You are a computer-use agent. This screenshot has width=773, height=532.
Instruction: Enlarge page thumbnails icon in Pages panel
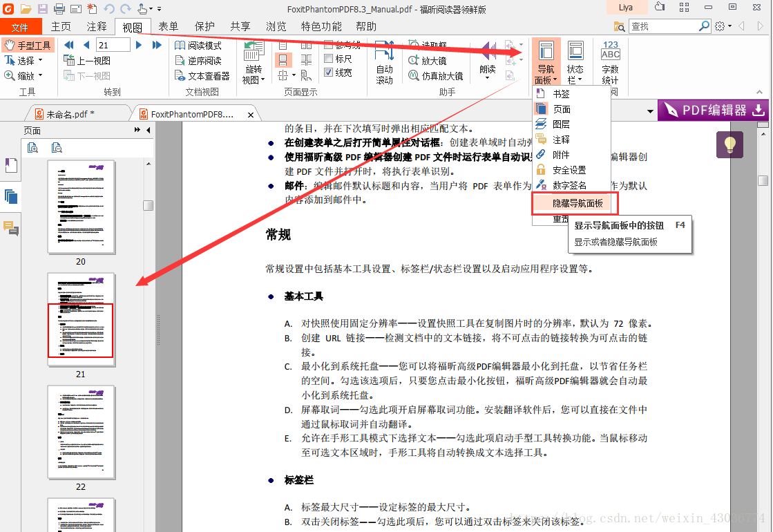pos(32,147)
